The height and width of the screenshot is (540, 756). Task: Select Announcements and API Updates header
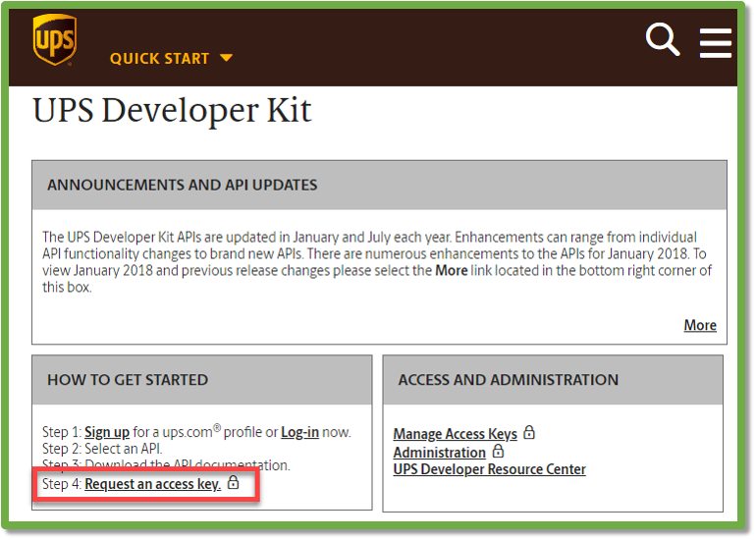(379, 186)
